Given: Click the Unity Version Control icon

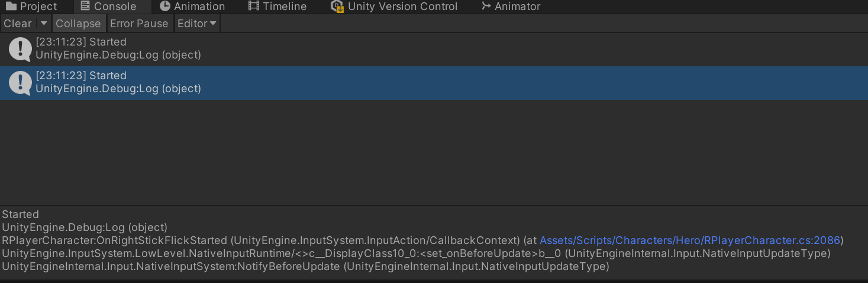Looking at the screenshot, I should [337, 6].
